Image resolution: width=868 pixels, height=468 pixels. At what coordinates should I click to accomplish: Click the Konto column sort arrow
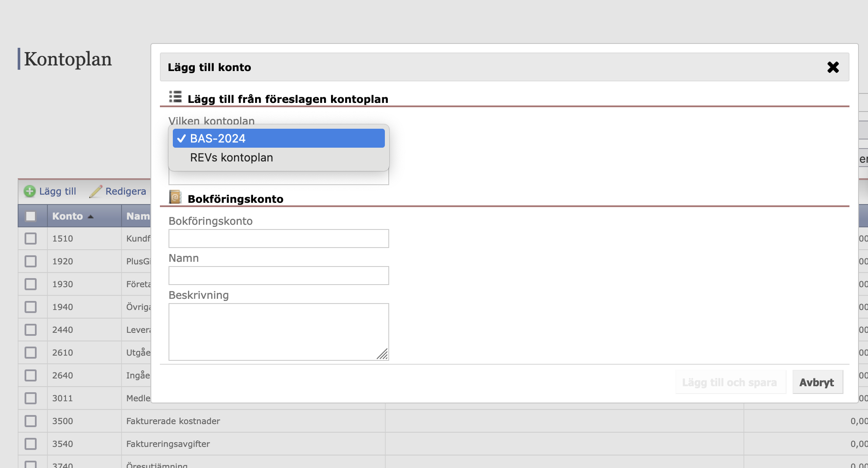pos(91,217)
